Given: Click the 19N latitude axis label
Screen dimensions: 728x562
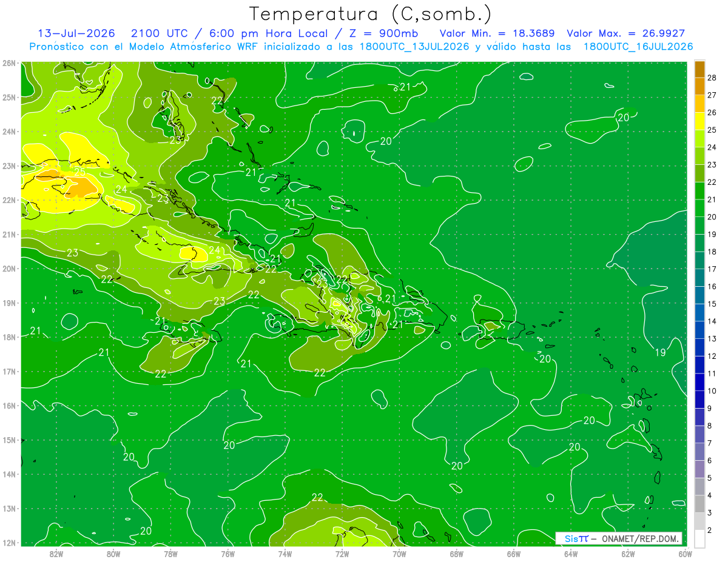Looking at the screenshot, I should coord(8,303).
